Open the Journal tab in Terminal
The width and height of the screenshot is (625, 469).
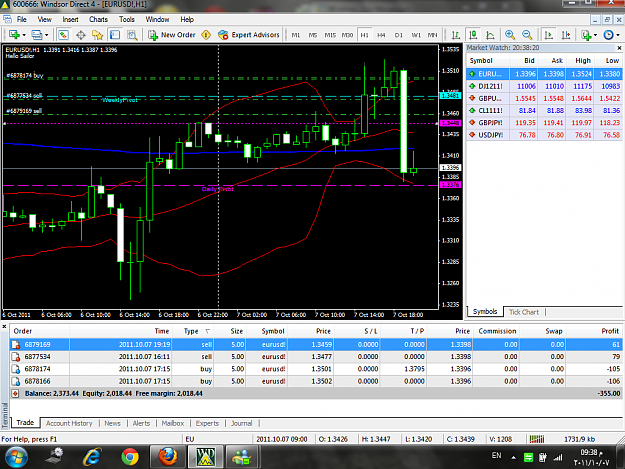click(x=242, y=423)
